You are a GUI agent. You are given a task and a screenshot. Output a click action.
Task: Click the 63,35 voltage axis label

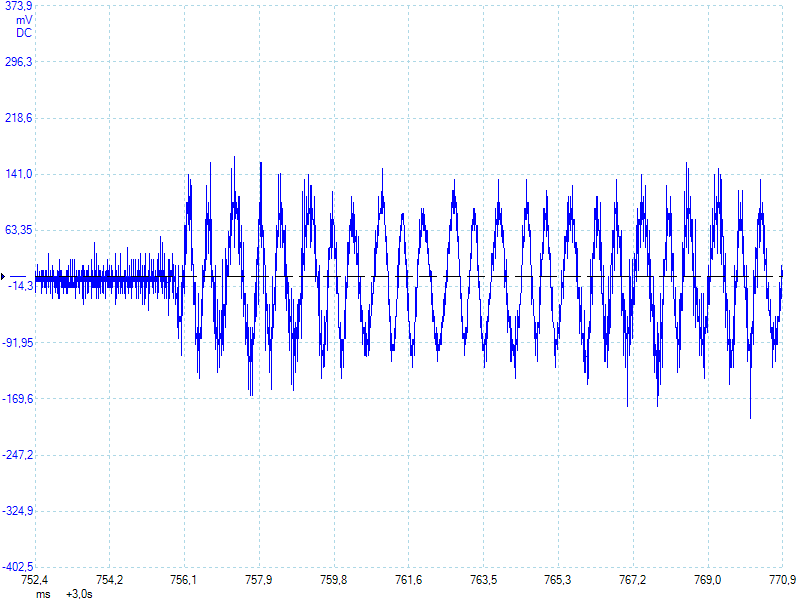(x=18, y=230)
